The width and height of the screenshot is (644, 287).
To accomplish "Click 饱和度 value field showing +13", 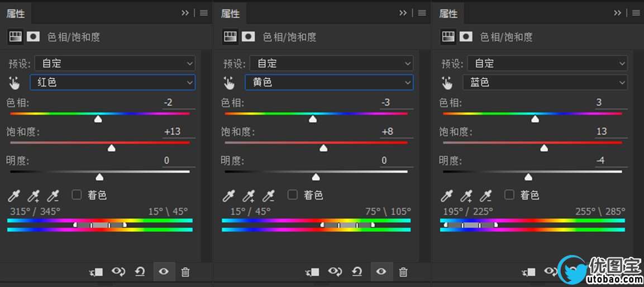I will 179,132.
